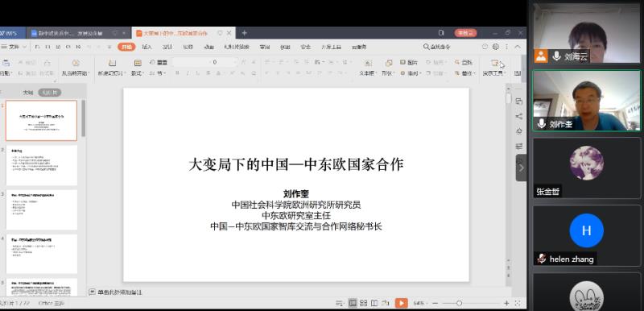644x311 pixels.
Task: Open new tab with plus button
Action: (245, 33)
